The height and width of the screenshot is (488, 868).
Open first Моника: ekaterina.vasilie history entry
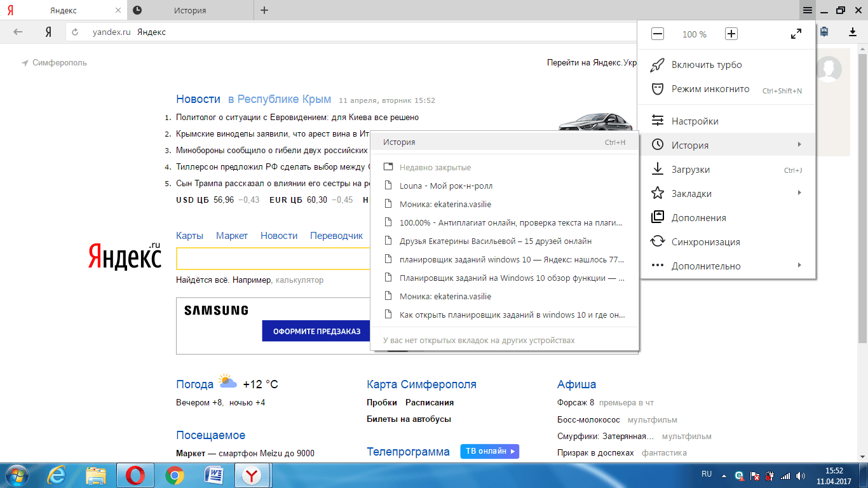click(504, 204)
